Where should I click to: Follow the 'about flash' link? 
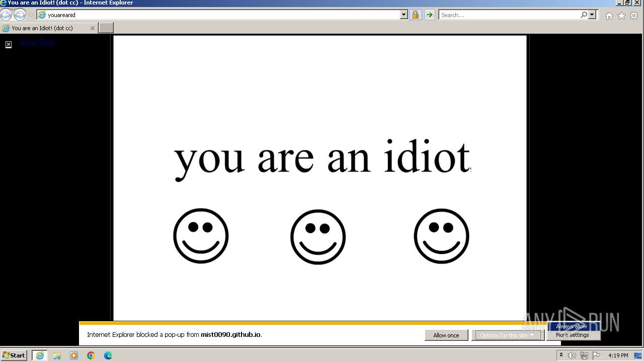click(37, 42)
